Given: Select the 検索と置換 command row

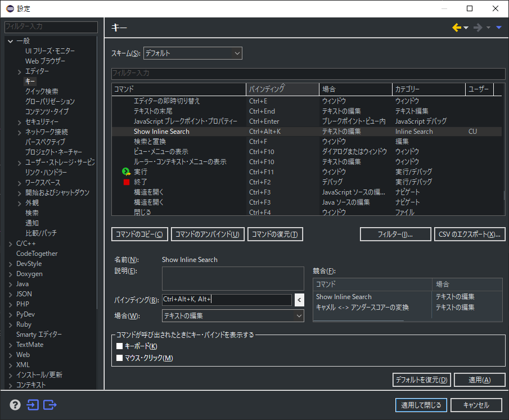Looking at the screenshot, I should click(x=307, y=142).
